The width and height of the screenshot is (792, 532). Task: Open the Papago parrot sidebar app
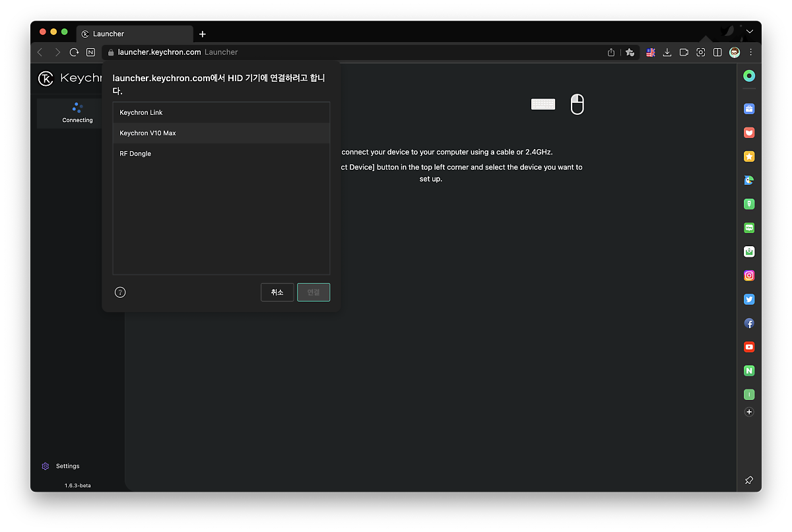coord(749,180)
